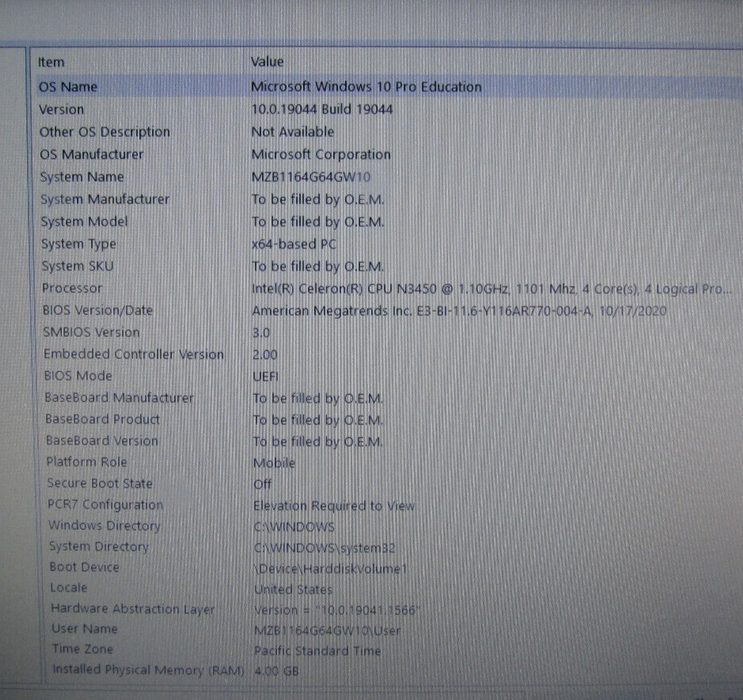Select 'Elevation Required to View' value
This screenshot has height=700, width=743.
(334, 505)
